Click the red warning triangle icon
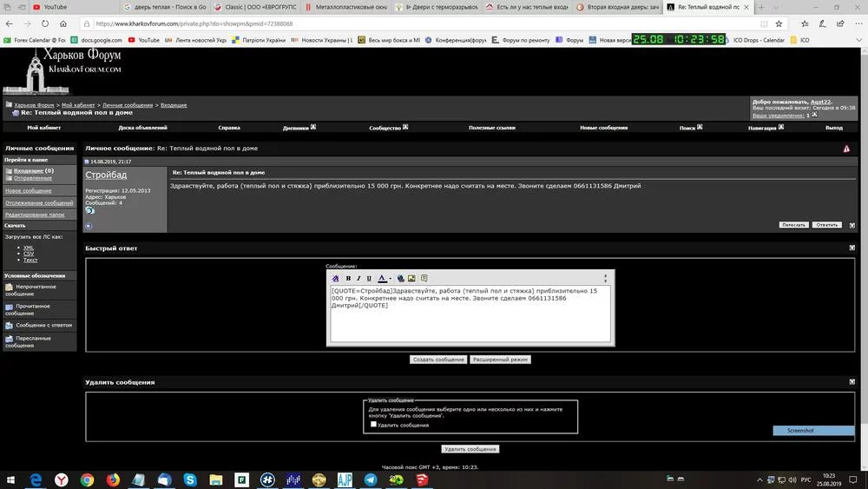The image size is (868, 489). (x=846, y=149)
